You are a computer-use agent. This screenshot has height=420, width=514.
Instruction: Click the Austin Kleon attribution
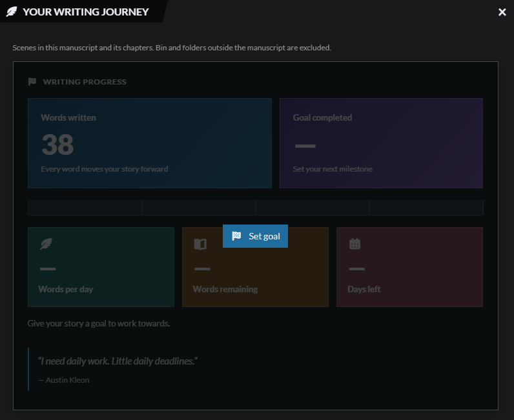(63, 380)
